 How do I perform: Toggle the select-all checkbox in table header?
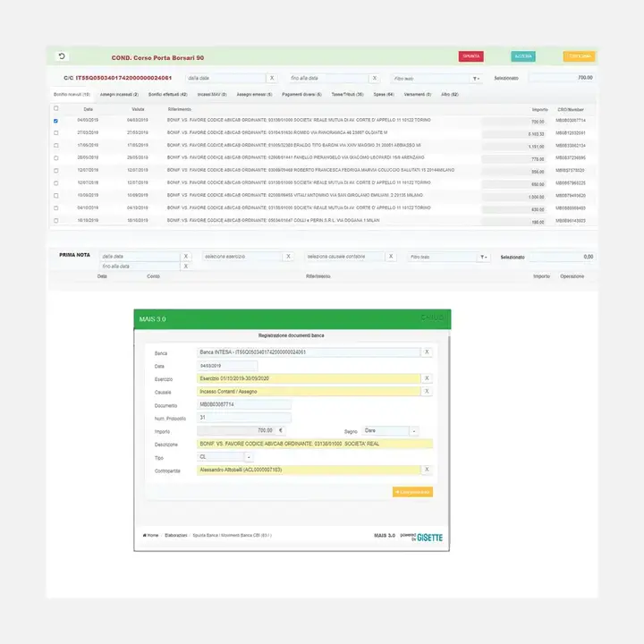(x=56, y=108)
